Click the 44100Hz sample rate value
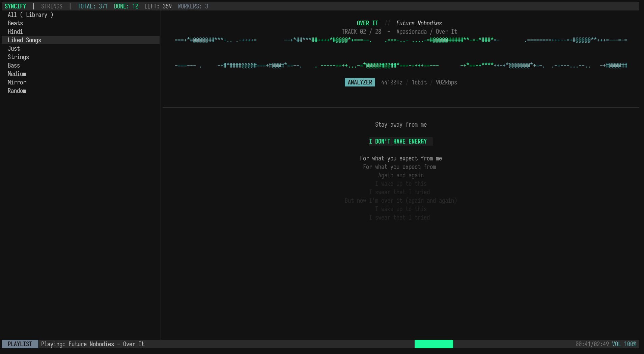Image resolution: width=644 pixels, height=354 pixels. tap(392, 82)
